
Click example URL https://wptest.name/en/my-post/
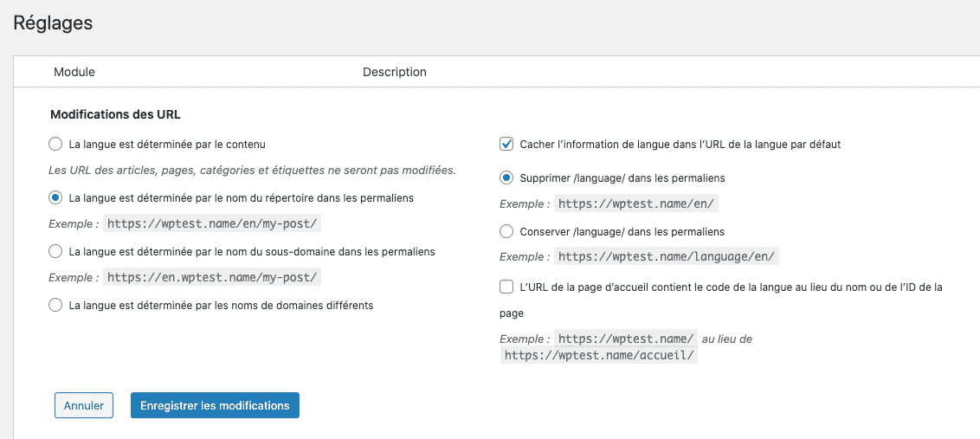tap(212, 224)
